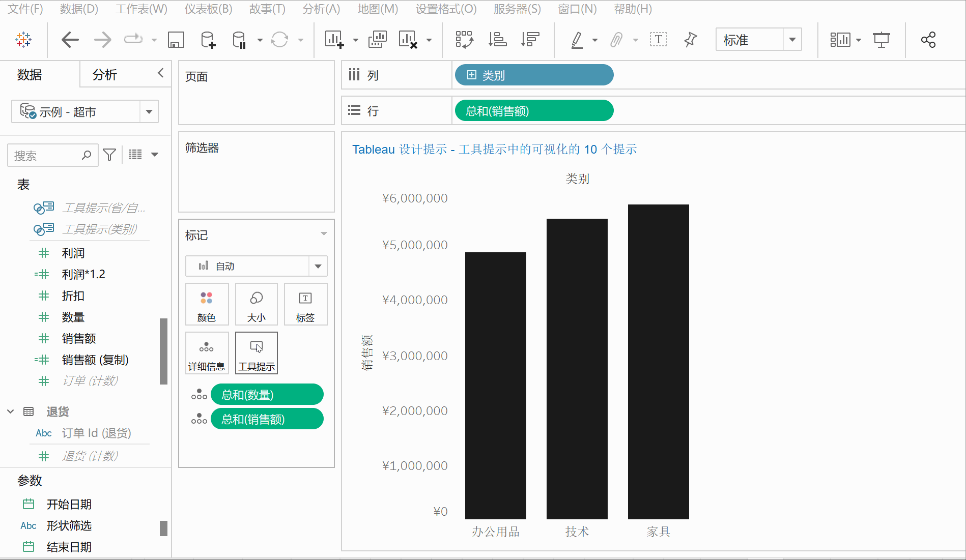The width and height of the screenshot is (966, 560).
Task: Click the 家具 axis label
Action: (659, 532)
